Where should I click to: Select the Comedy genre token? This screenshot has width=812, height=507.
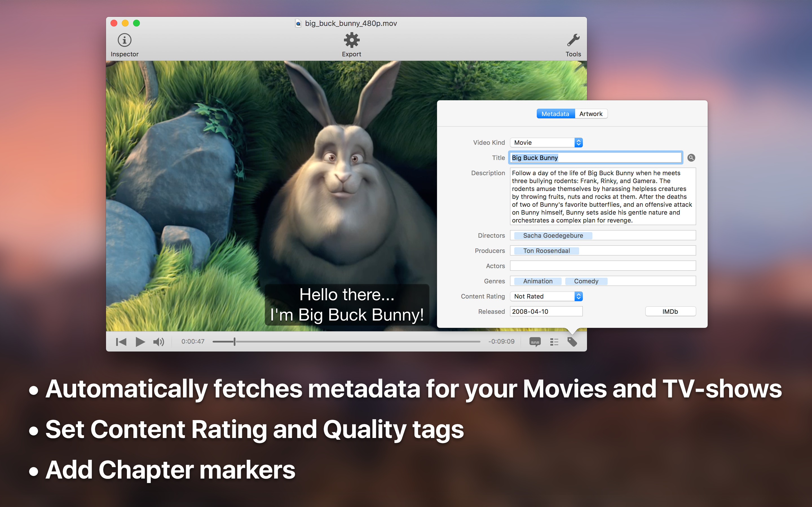tap(586, 281)
